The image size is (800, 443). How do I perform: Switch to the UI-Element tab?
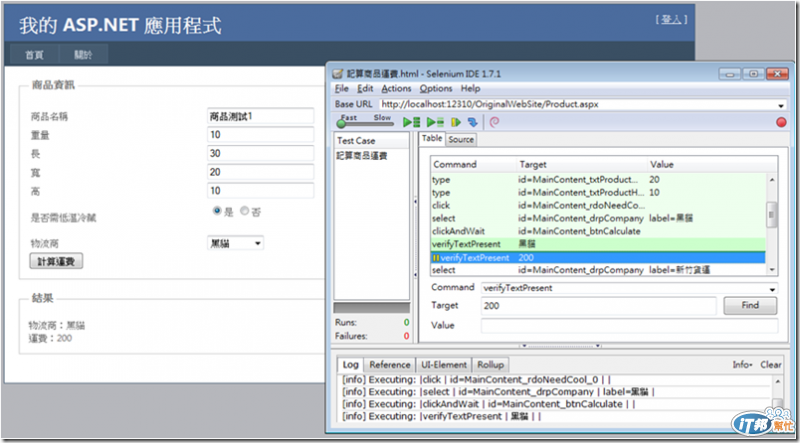tap(444, 364)
